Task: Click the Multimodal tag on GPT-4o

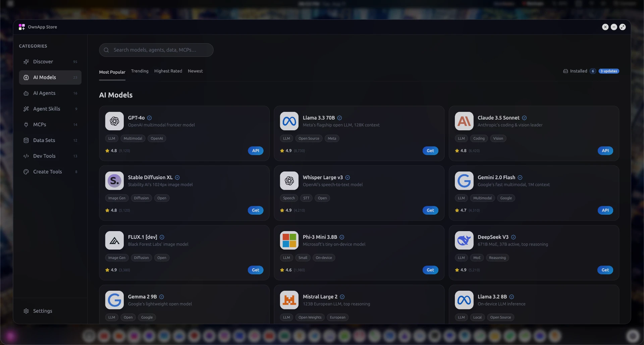Action: pos(133,138)
